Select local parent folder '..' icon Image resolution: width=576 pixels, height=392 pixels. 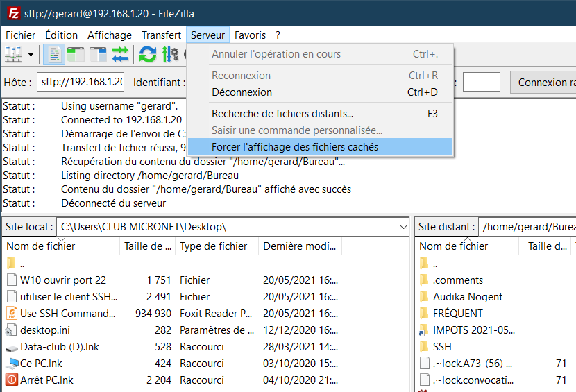click(x=11, y=263)
